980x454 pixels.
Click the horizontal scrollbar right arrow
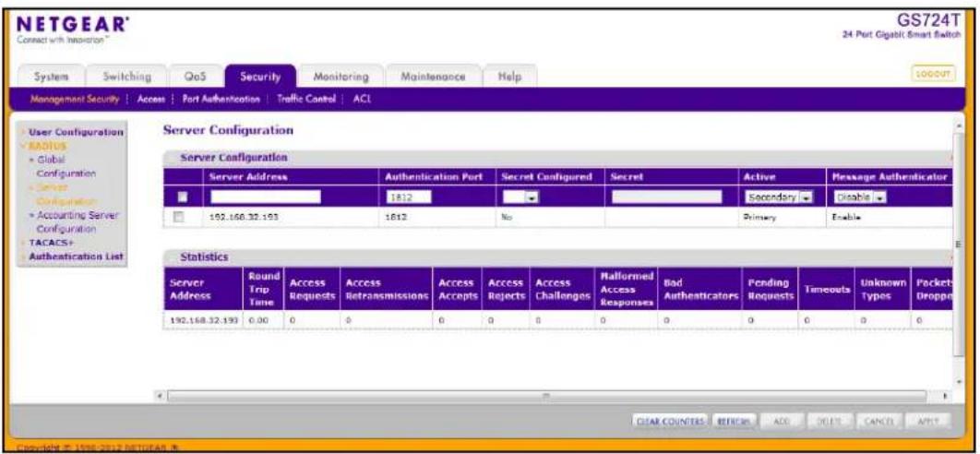pos(945,396)
